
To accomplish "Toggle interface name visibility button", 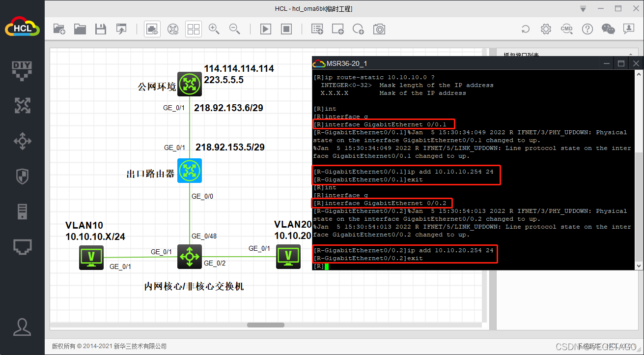I will 173,30.
